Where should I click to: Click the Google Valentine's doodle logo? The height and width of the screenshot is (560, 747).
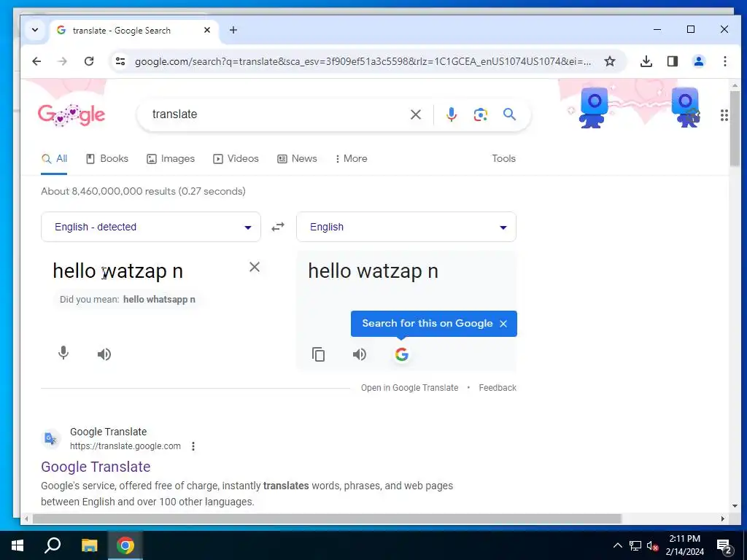(71, 114)
